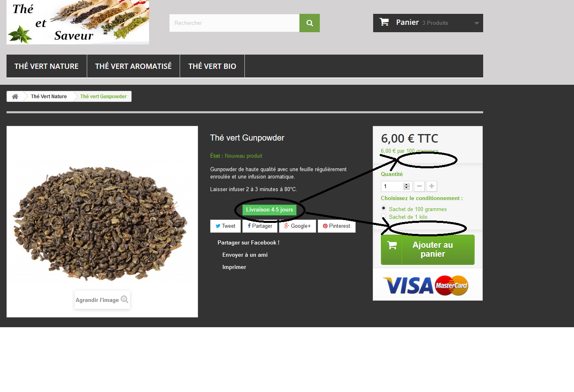Open Thé Vert Nature menu tab
This screenshot has height=392, width=574.
pyautogui.click(x=46, y=66)
